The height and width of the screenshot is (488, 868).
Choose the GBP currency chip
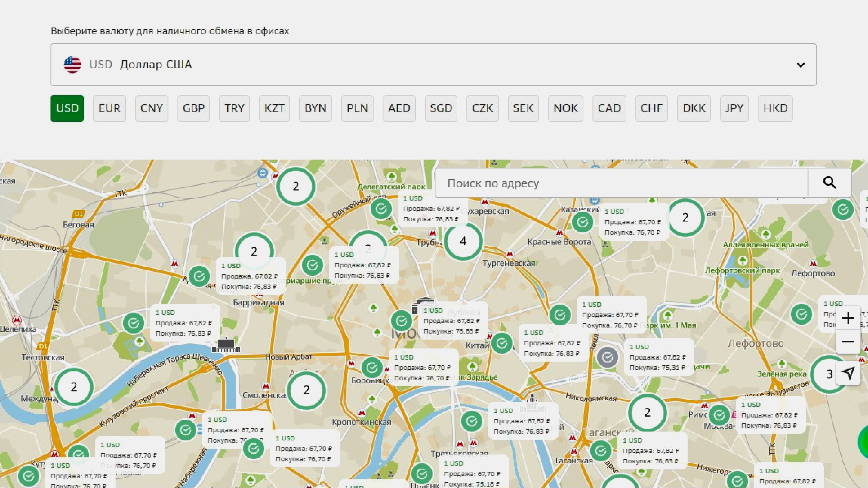tap(193, 108)
